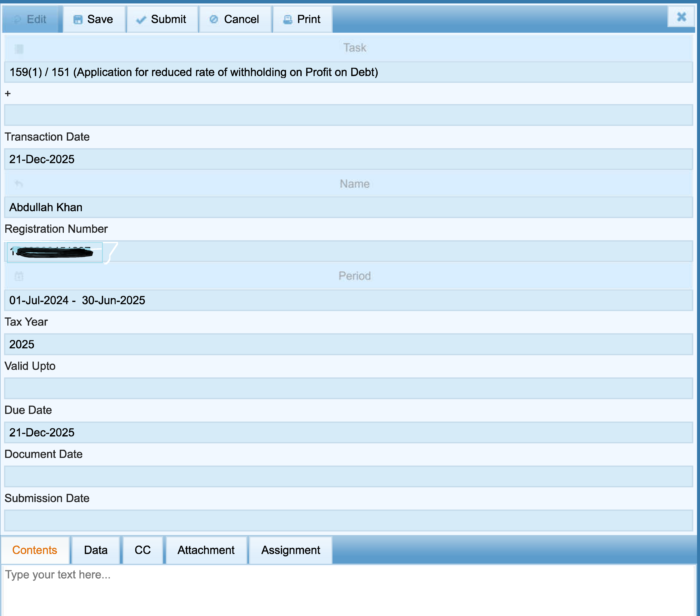Click the calendar icon beside Period

coord(19,276)
